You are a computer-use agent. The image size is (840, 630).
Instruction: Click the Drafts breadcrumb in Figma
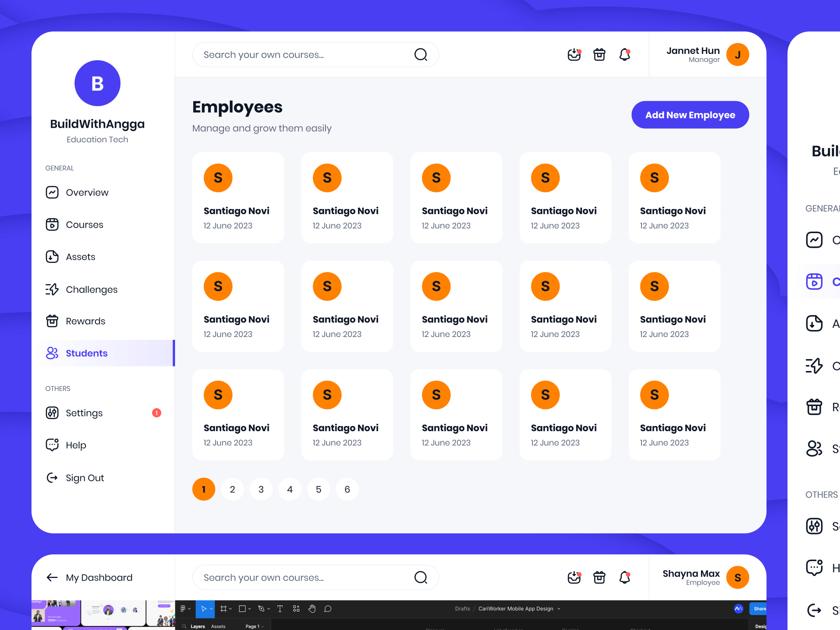pyautogui.click(x=462, y=609)
